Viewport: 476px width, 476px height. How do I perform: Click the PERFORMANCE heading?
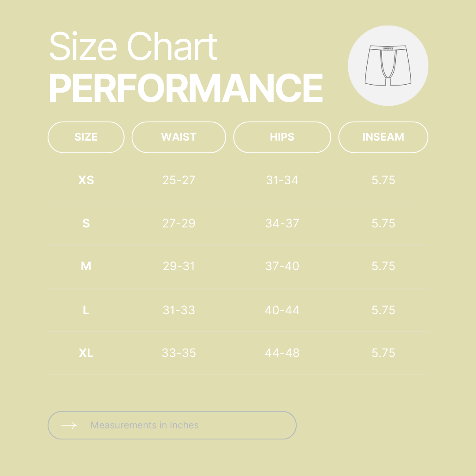(186, 88)
